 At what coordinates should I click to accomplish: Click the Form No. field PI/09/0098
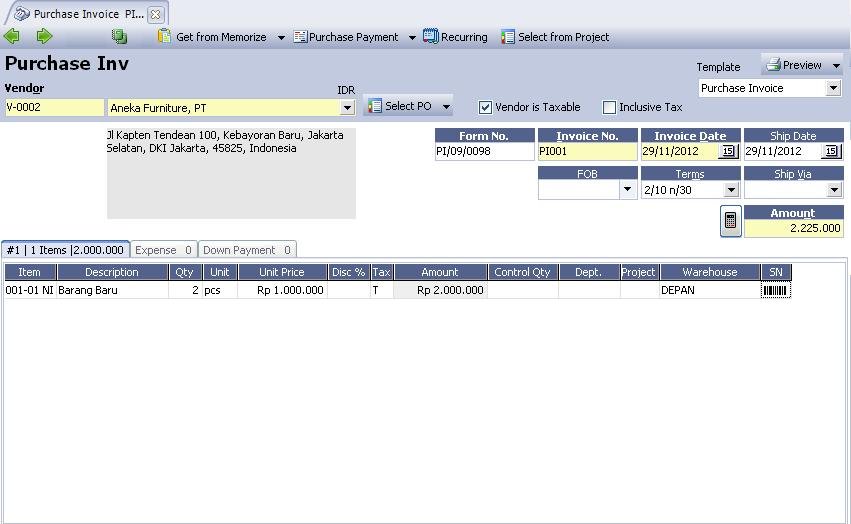point(484,151)
